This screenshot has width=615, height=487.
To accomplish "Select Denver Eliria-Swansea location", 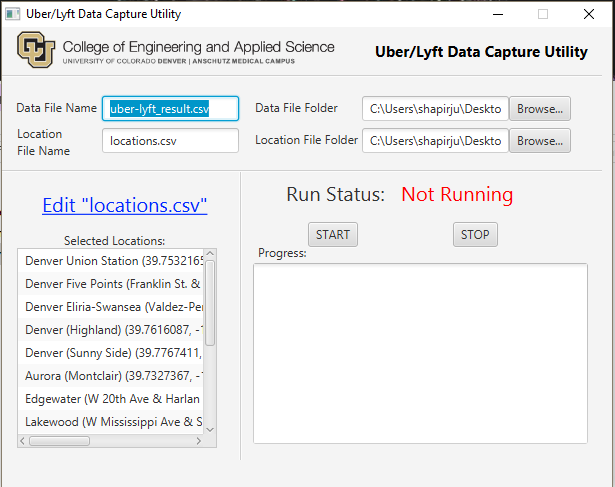I will [x=111, y=307].
